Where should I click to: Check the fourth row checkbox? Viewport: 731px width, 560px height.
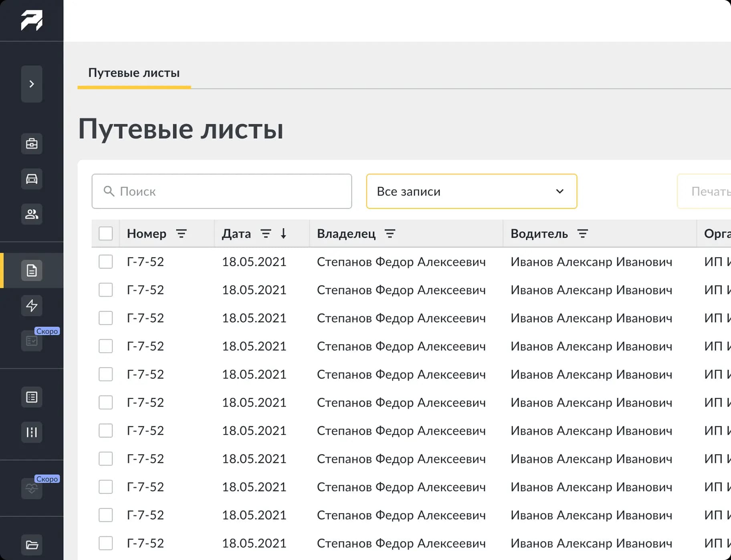[x=106, y=346]
